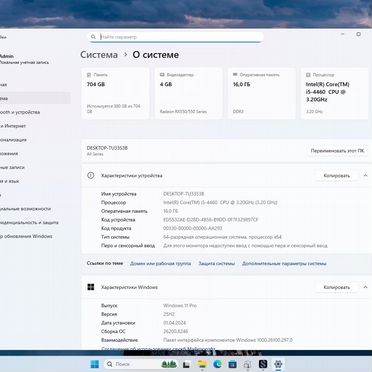Go back to Система in breadcrumb
372x372 pixels.
point(99,55)
